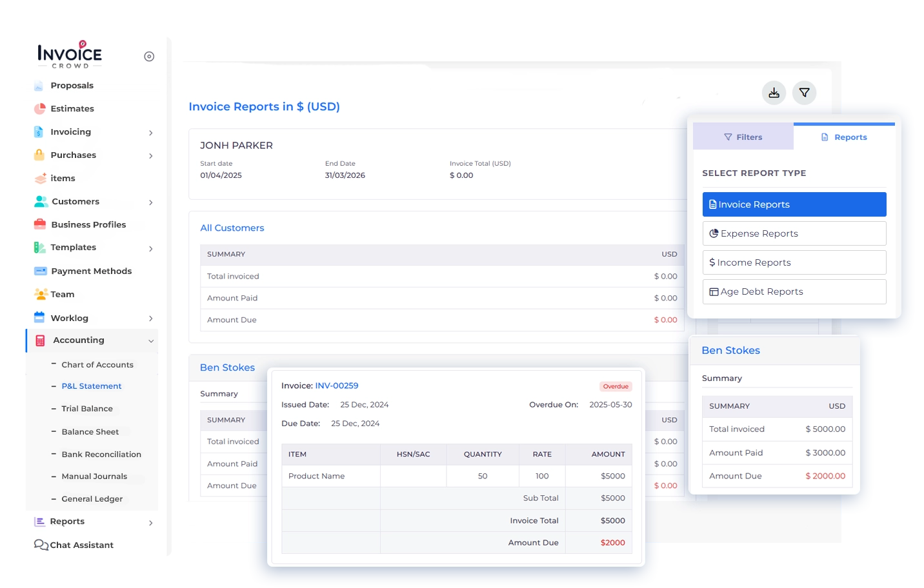Screen dimensions: 924x588
Task: Click the download report icon
Action: coord(774,93)
